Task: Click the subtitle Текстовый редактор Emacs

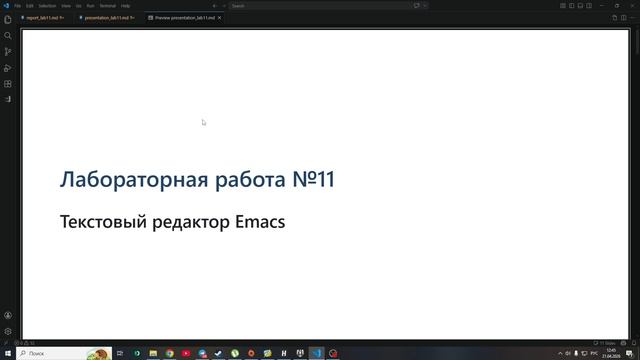Action: (x=173, y=222)
